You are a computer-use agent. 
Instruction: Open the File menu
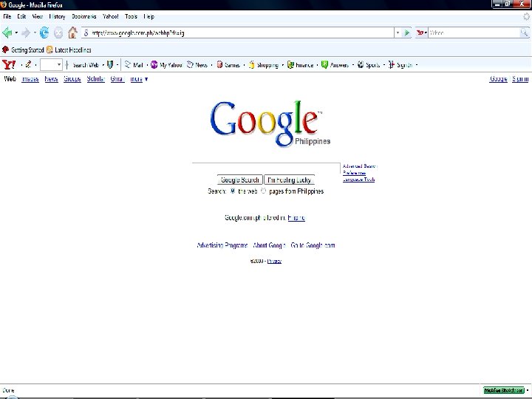tap(7, 16)
